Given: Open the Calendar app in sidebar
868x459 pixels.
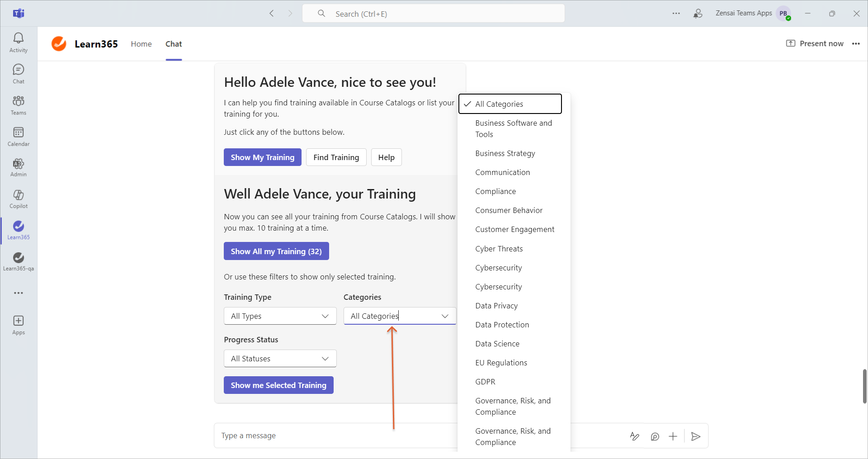Looking at the screenshot, I should (x=19, y=137).
